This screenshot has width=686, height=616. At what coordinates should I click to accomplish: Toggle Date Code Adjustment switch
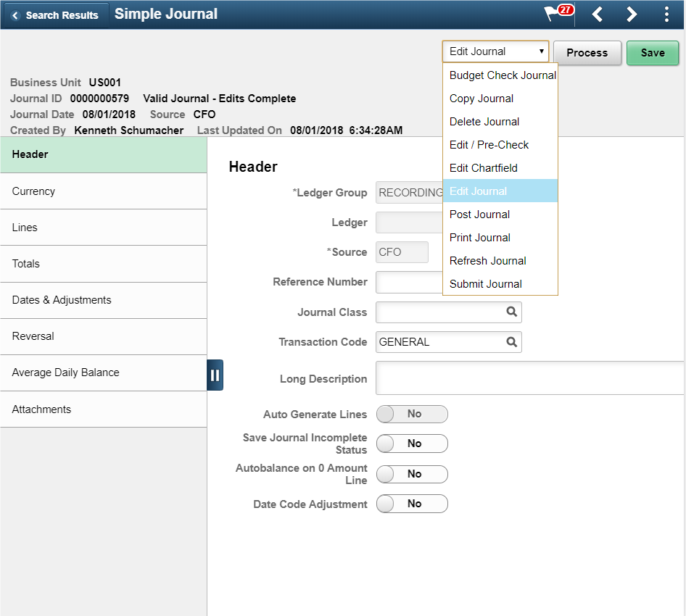coord(412,504)
